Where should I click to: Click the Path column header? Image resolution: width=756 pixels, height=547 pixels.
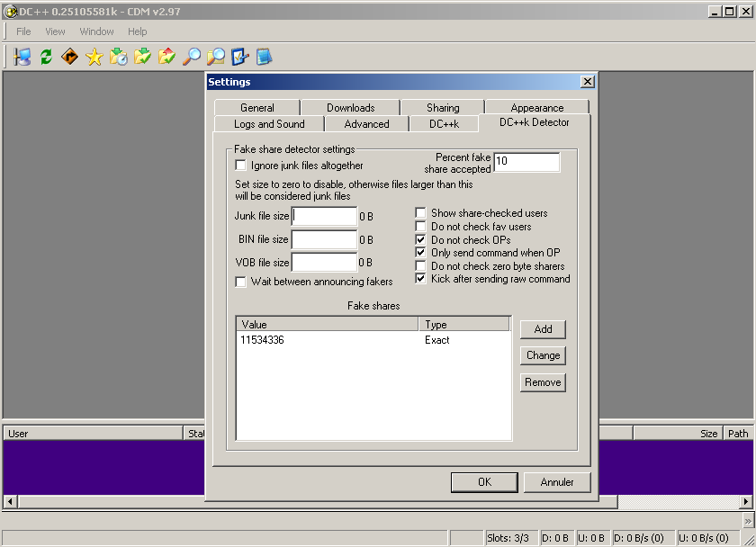point(738,434)
